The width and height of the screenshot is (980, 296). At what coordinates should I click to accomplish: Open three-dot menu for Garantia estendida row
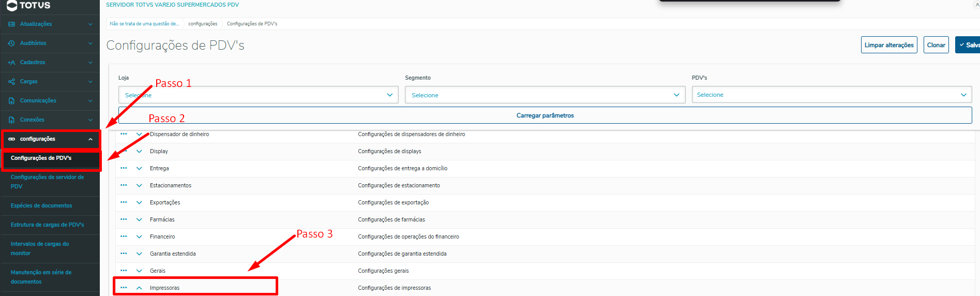click(124, 253)
